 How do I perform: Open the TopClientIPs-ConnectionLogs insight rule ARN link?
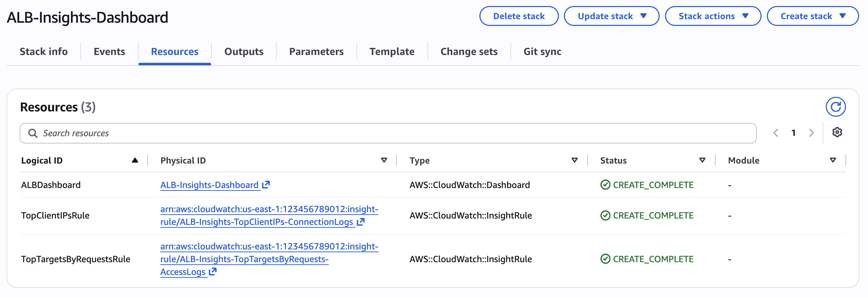click(x=269, y=215)
